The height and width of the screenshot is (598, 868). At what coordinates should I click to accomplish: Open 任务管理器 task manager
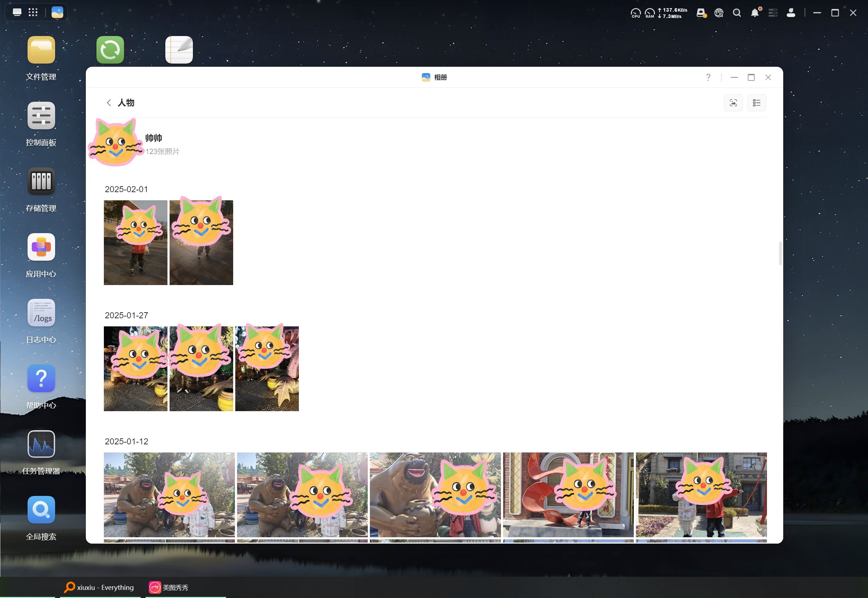pos(41,444)
